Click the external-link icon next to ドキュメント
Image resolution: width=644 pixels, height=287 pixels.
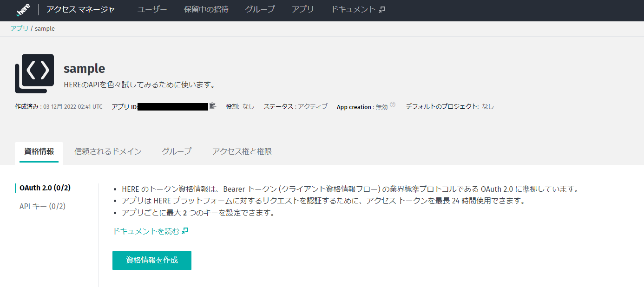pyautogui.click(x=382, y=9)
